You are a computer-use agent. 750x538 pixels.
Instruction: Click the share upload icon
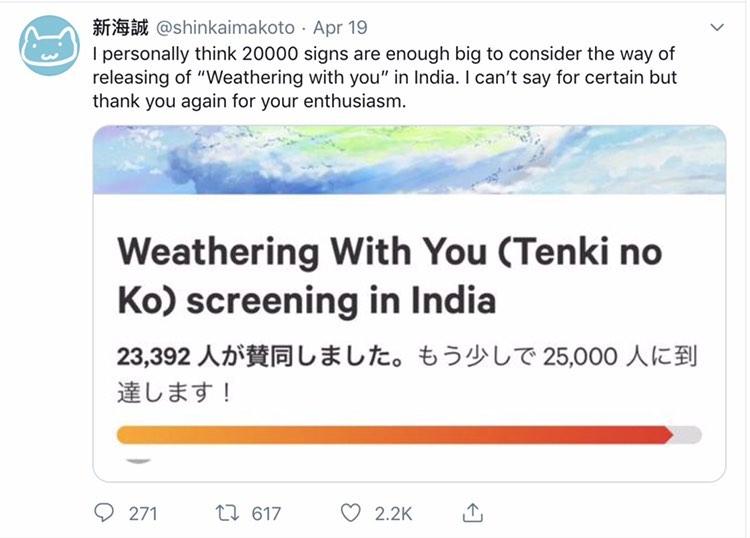click(474, 512)
